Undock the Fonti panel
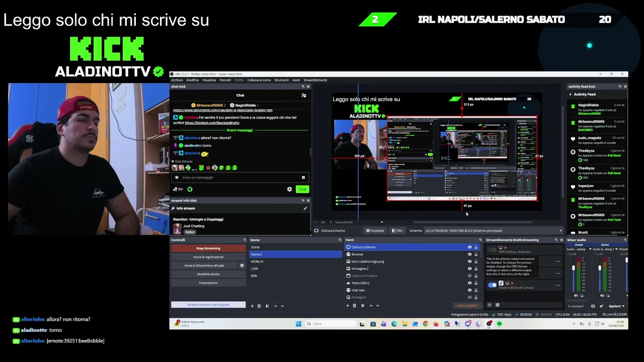 (480, 240)
